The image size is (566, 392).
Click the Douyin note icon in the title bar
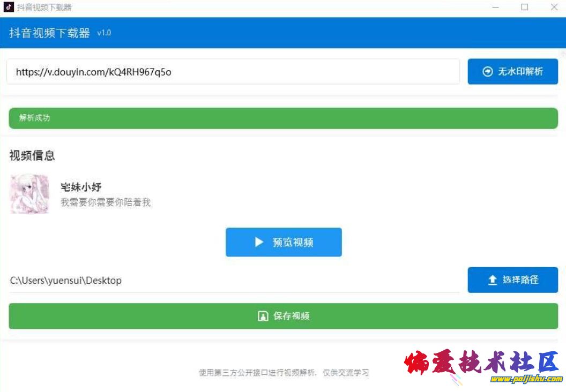click(x=7, y=7)
